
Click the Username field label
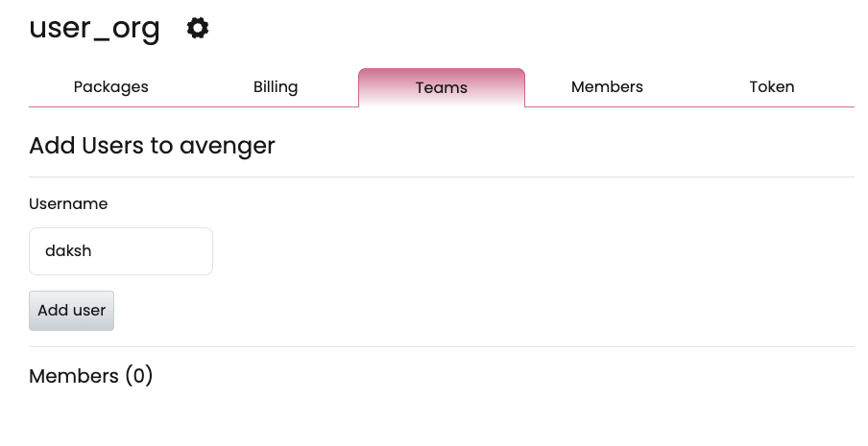68,204
